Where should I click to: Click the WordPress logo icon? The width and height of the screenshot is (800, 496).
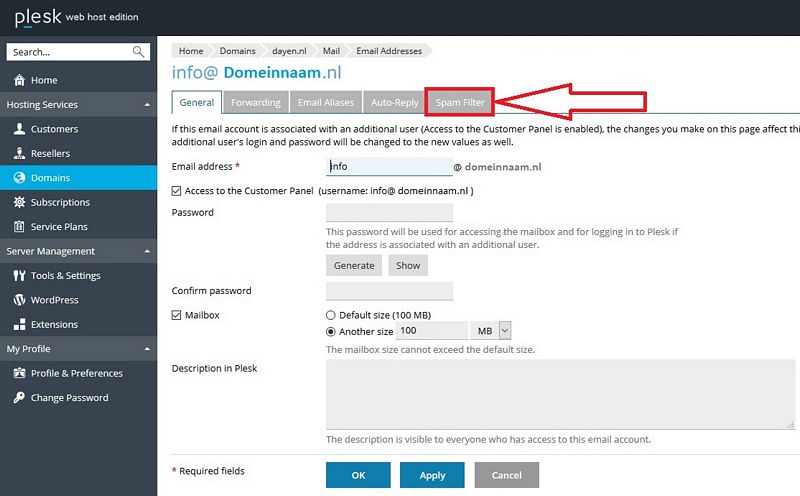click(x=19, y=300)
